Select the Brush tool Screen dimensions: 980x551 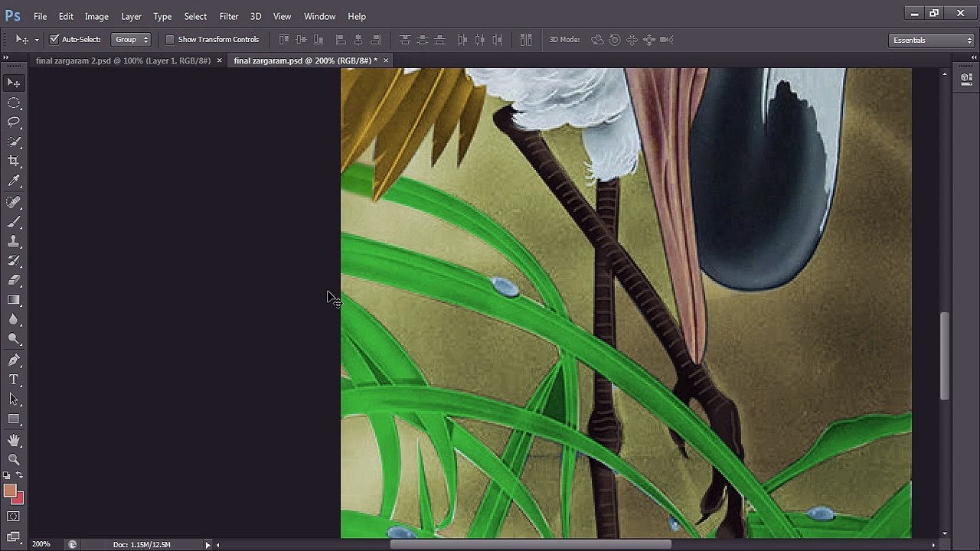[14, 222]
